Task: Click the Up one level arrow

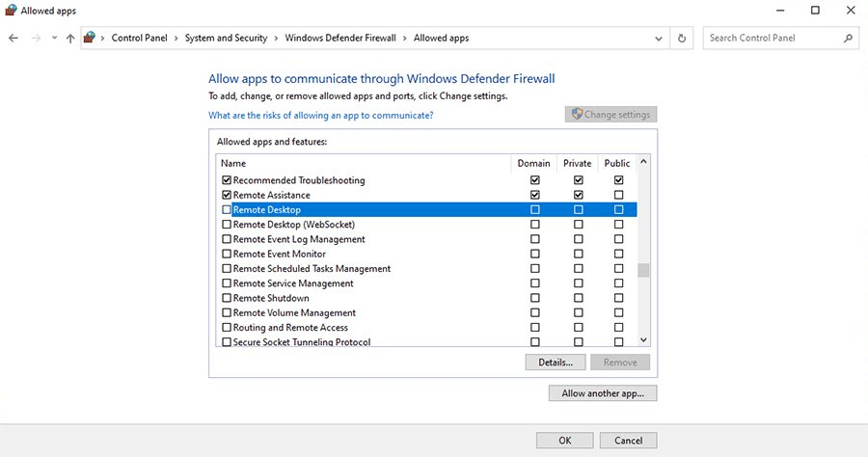Action: (70, 39)
